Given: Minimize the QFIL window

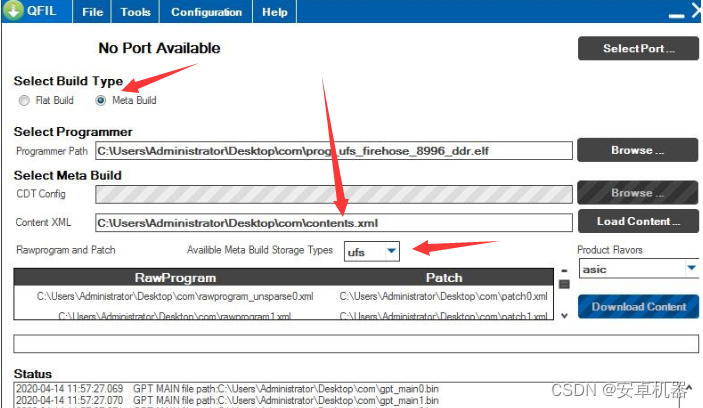Looking at the screenshot, I should [676, 16].
